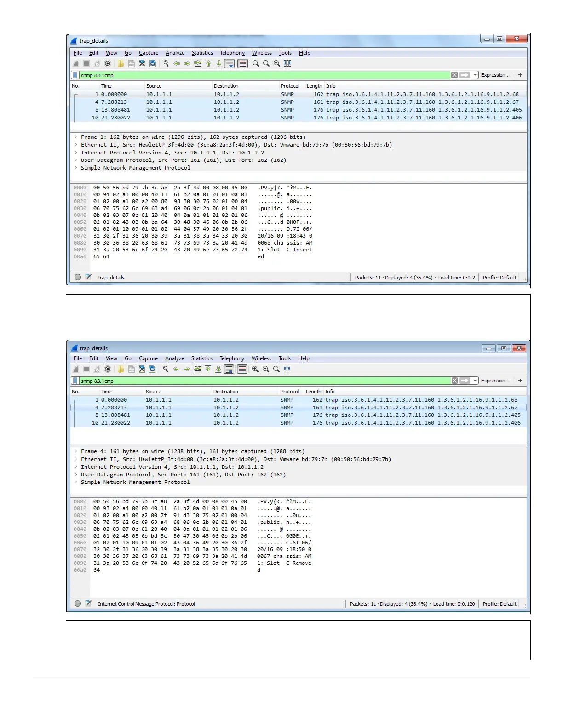This screenshot has height=728, width=563.
Task: Expand Frame 4 details in lower window
Action: [76, 451]
